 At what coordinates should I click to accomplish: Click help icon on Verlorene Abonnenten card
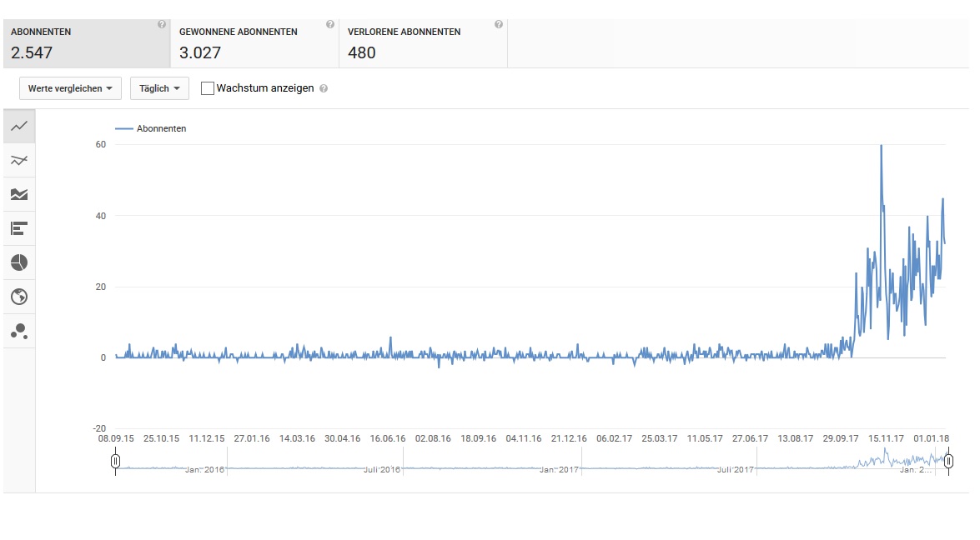[499, 25]
